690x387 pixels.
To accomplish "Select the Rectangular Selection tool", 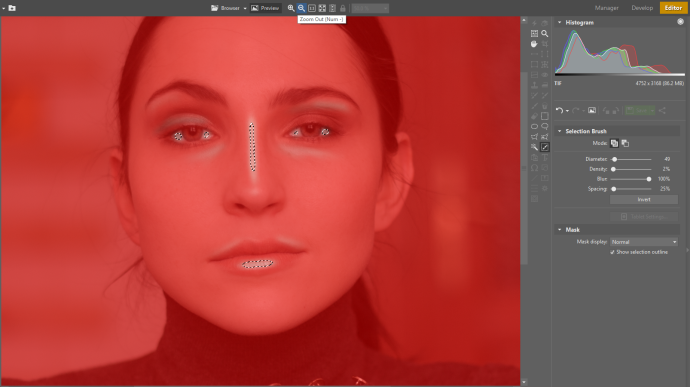I will pyautogui.click(x=544, y=116).
